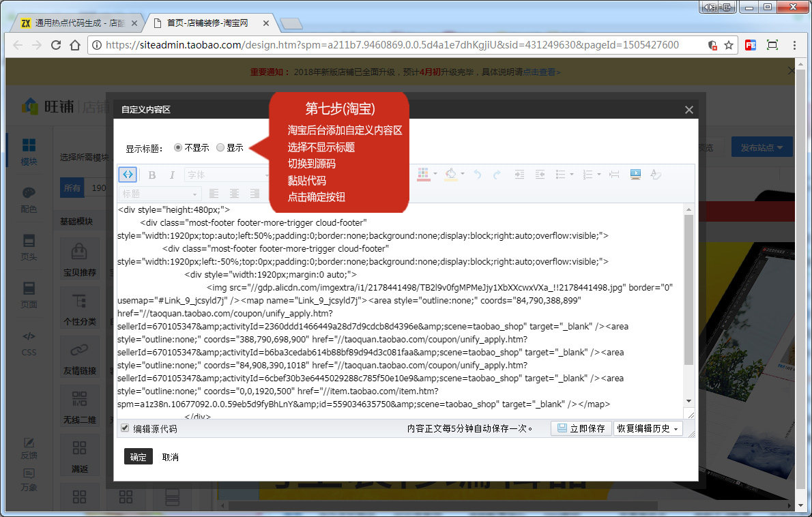Bookmark this page with the star icon
Image resolution: width=812 pixels, height=517 pixels.
pos(729,45)
